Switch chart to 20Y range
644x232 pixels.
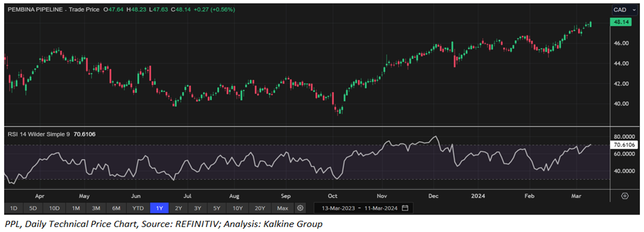[x=260, y=208]
